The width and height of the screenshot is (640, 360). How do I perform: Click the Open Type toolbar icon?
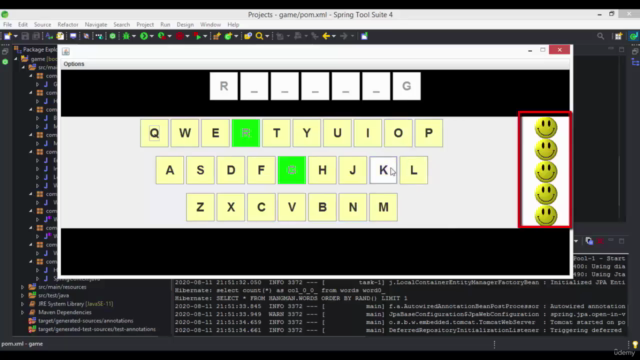[248, 36]
